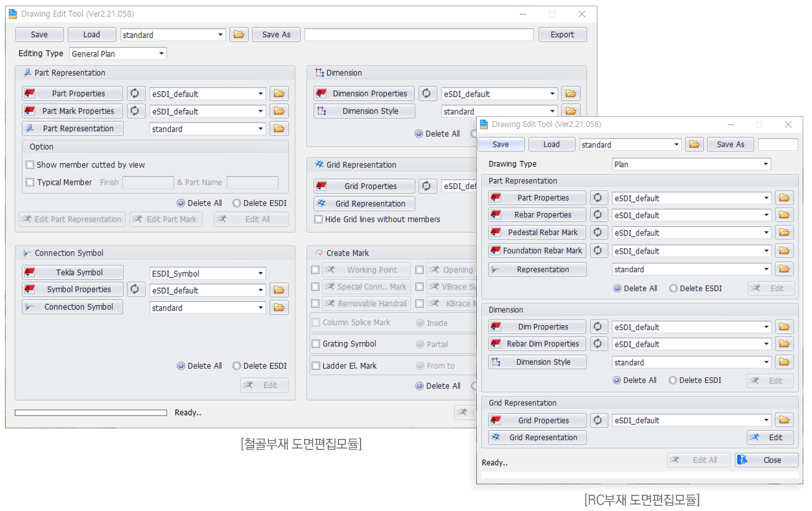This screenshot has width=812, height=511.
Task: Click refresh icon beside Dimension Properties button
Action: coord(427,94)
